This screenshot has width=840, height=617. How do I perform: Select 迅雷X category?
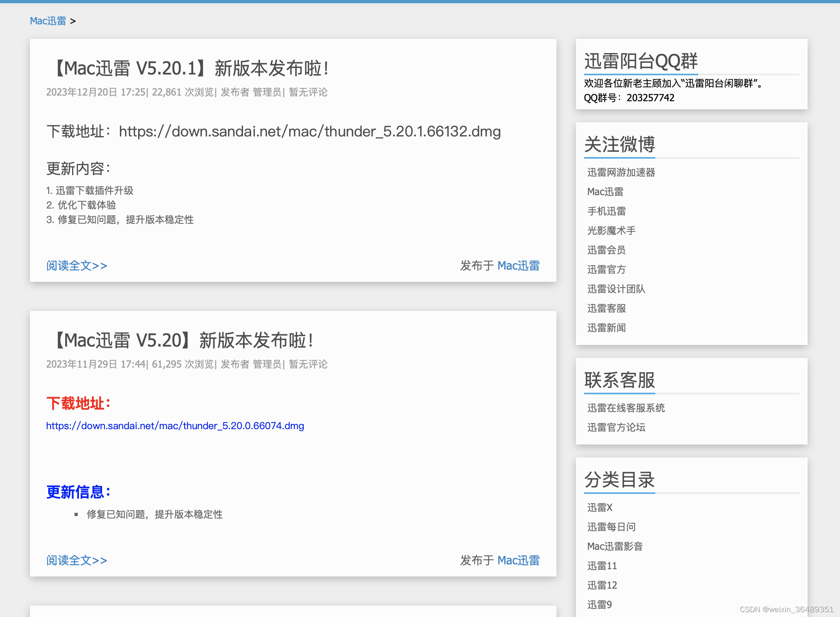coord(600,508)
